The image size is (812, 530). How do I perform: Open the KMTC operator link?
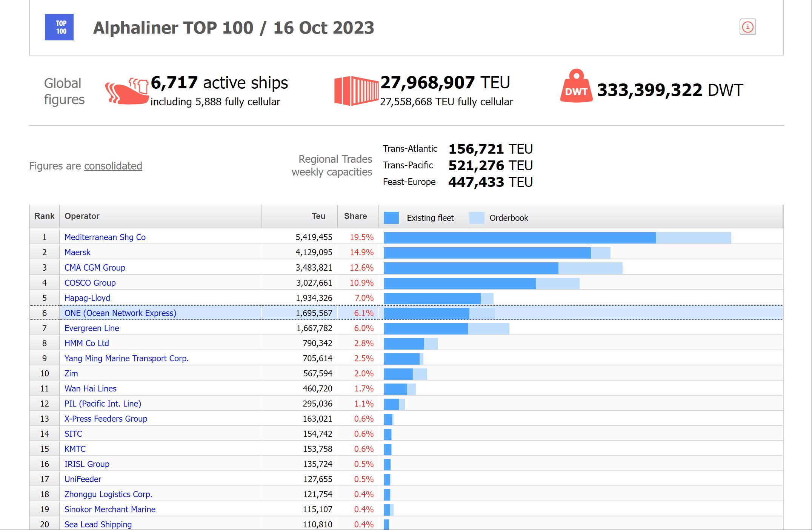point(75,449)
